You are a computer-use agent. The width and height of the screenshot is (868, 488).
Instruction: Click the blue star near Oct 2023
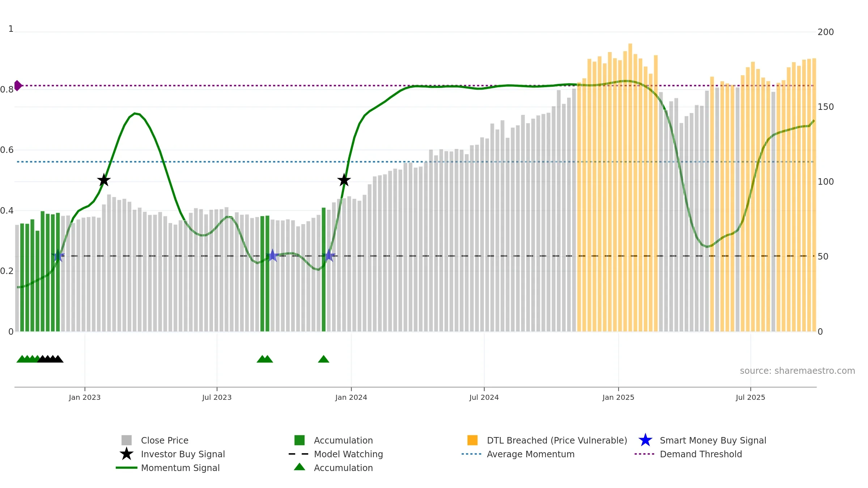pos(272,256)
